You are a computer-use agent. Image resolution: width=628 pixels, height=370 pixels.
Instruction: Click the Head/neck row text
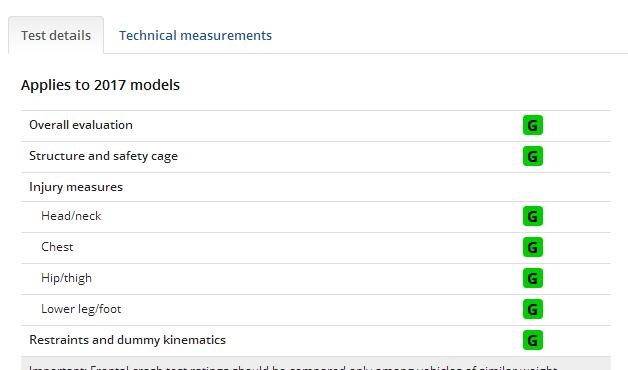pos(71,216)
